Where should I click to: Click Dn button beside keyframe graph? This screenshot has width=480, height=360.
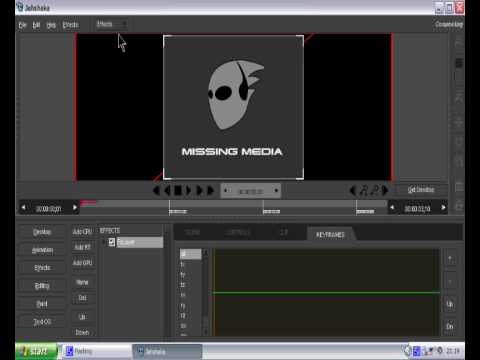450,326
